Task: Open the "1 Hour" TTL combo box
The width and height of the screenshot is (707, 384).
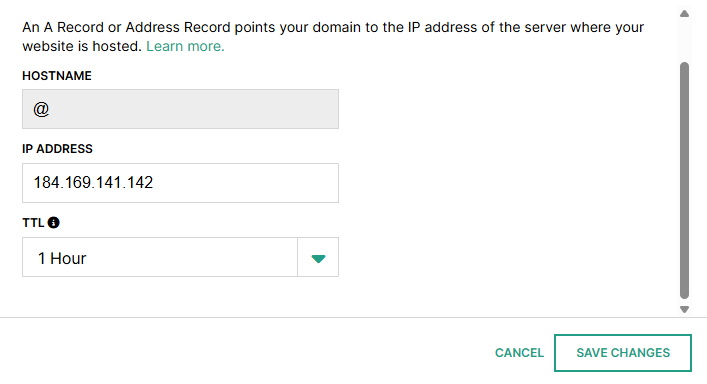Action: 180,257
